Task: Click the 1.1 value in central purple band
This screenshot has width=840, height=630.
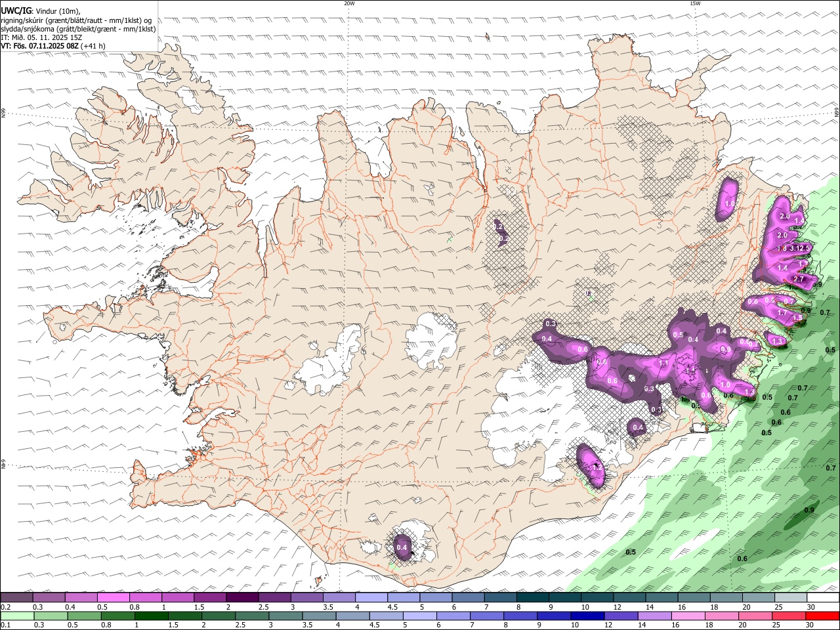Action: (663, 364)
